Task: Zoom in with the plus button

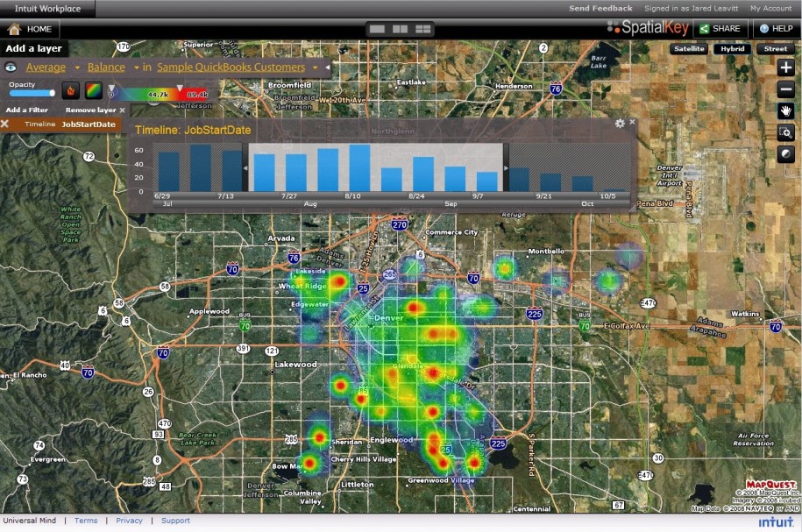Action: point(785,67)
